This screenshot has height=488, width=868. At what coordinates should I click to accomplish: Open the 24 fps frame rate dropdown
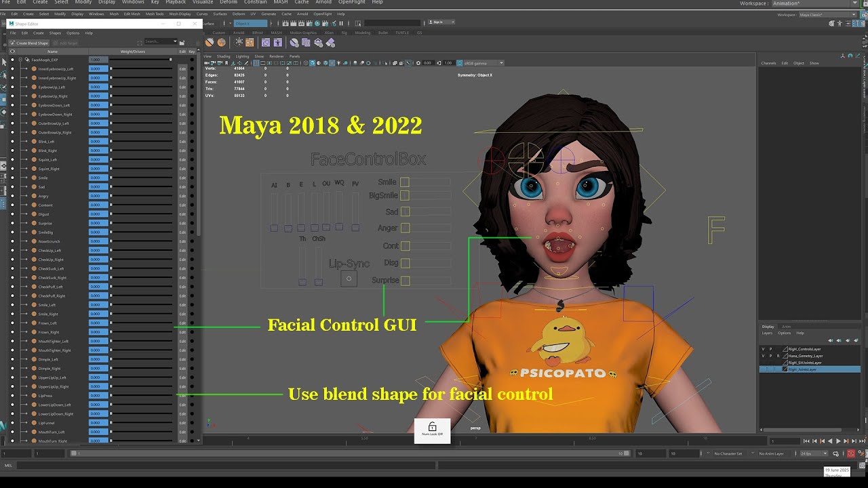(814, 453)
